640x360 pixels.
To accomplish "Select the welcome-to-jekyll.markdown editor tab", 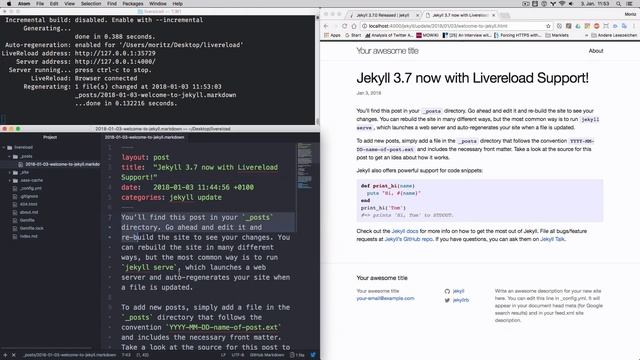I will pyautogui.click(x=144, y=138).
